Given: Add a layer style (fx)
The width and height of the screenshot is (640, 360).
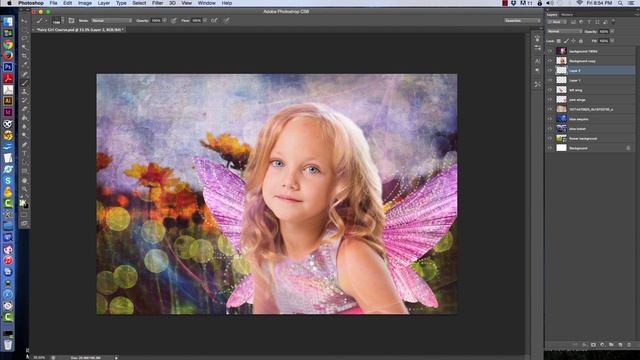Looking at the screenshot, I should [584, 345].
